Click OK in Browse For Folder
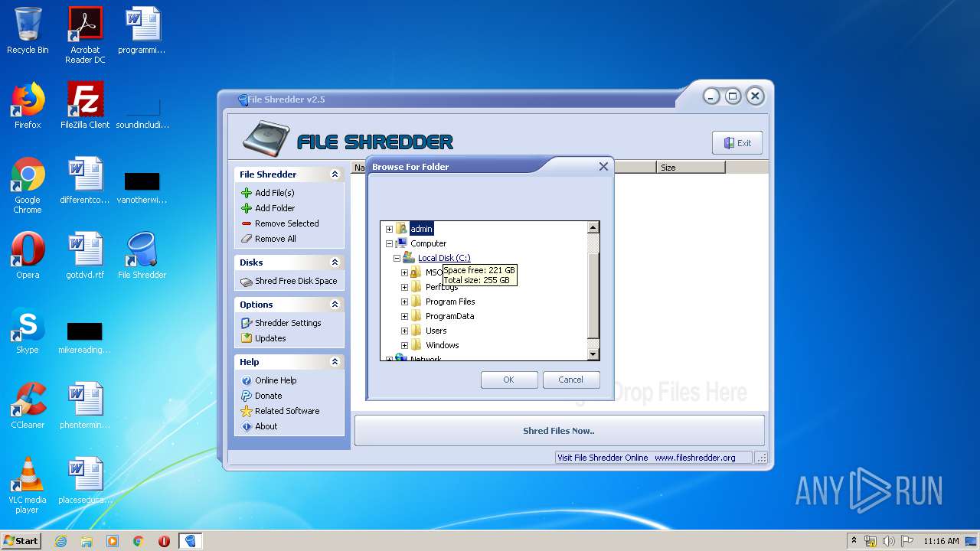 [x=509, y=380]
